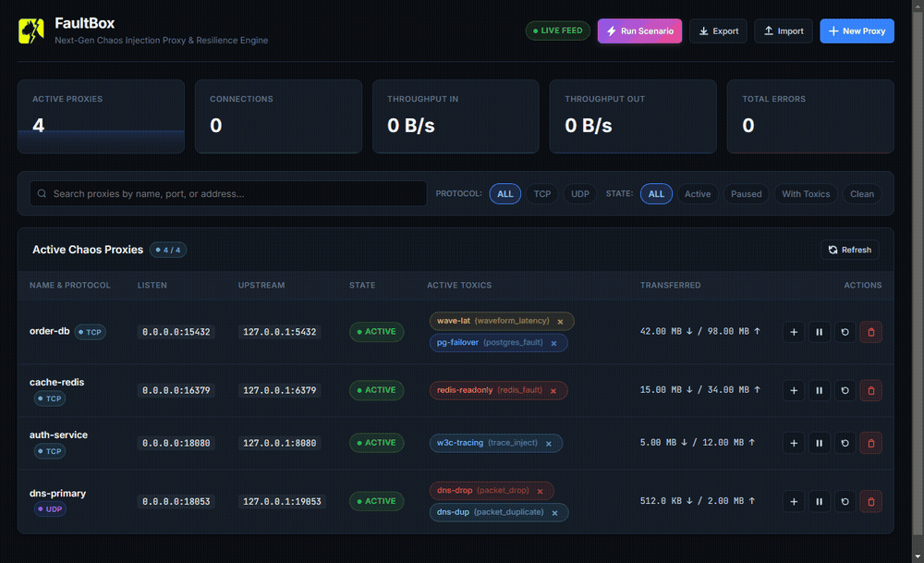Delete the cache-redis proxy
The image size is (924, 563).
(871, 390)
